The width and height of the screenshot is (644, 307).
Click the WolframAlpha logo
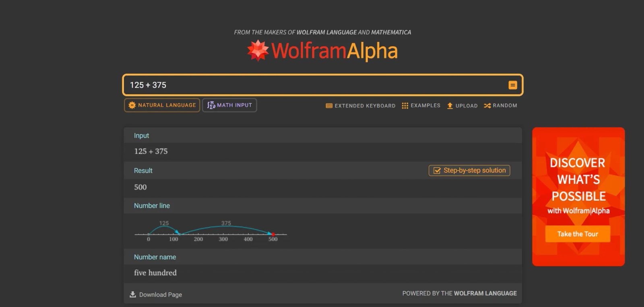(322, 51)
